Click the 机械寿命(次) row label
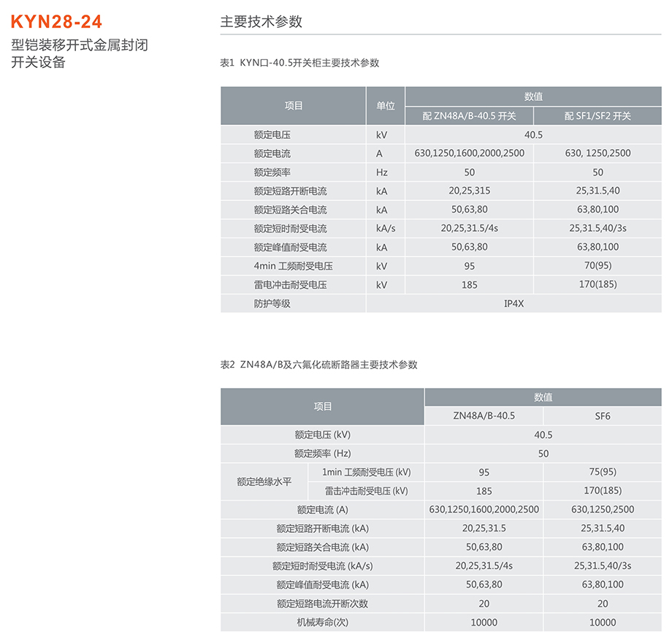This screenshot has height=644, width=672. [x=322, y=623]
